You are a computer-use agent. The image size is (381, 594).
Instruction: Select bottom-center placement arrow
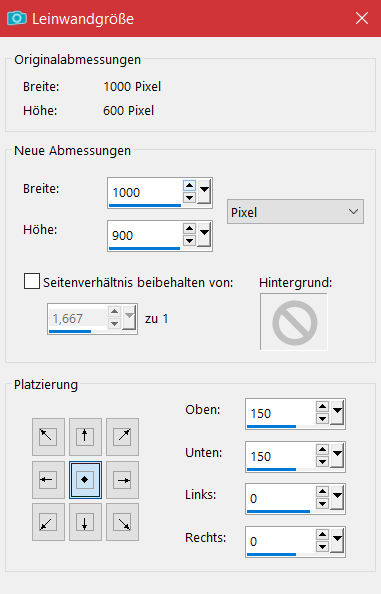[85, 522]
